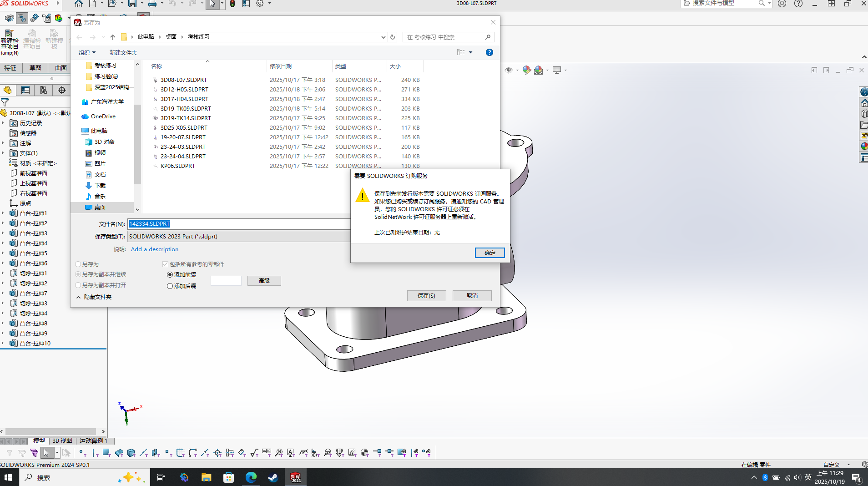
Task: Select file 'KP06.SLDPRT' in list
Action: [x=178, y=166]
